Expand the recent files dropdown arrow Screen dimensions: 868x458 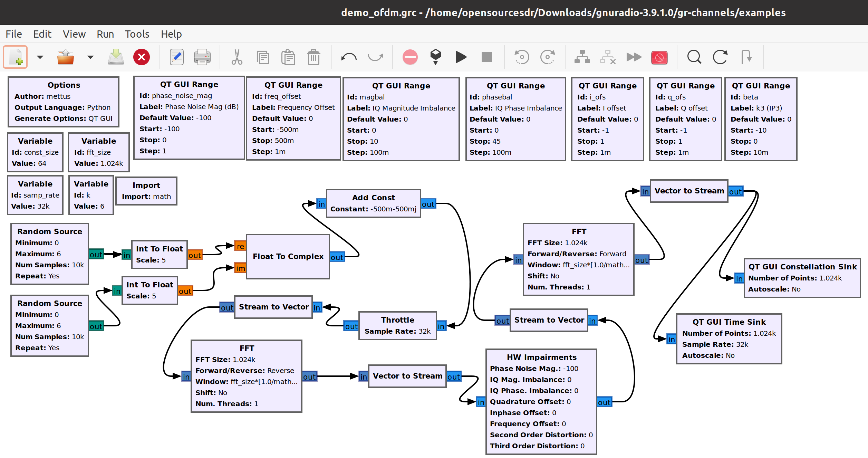[90, 57]
